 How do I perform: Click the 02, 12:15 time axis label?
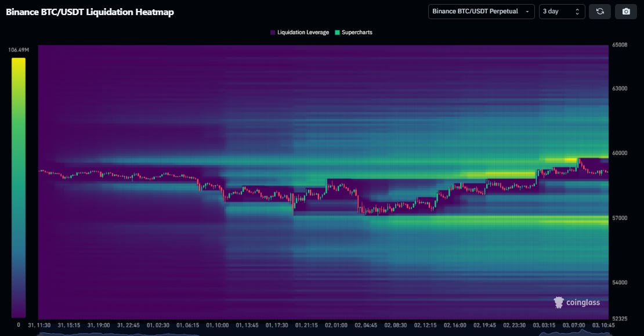coord(425,326)
